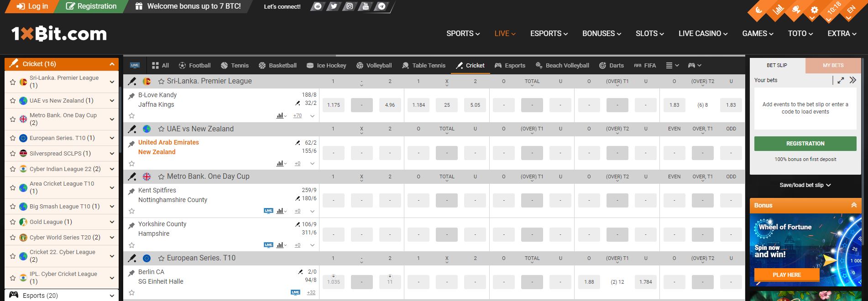Expand the bet slip to full size
This screenshot has width=868, height=301.
pyautogui.click(x=841, y=80)
